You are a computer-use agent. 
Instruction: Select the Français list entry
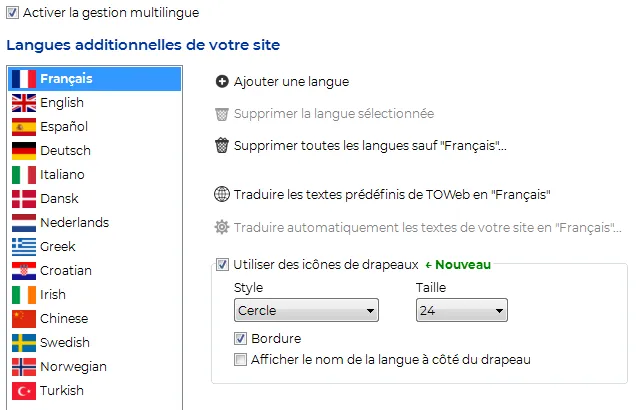[x=95, y=79]
